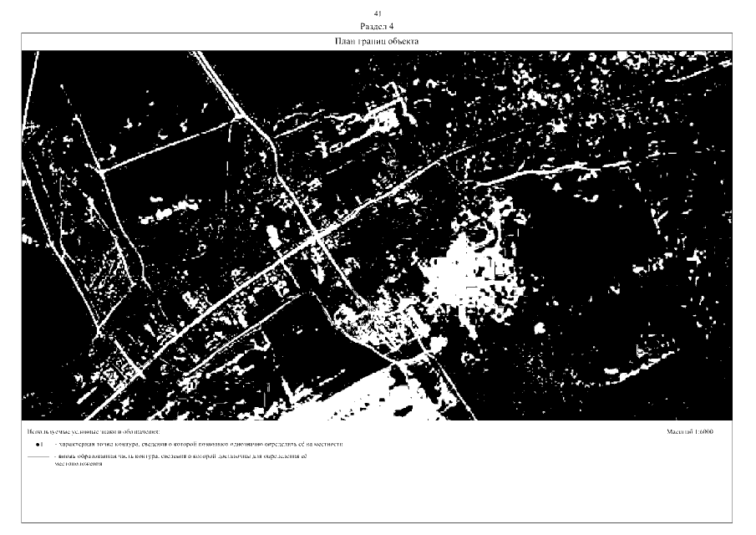Image resolution: width=756 pixels, height=535 pixels.
Task: Click the map's bottom-right dark corner
Action: point(718,410)
